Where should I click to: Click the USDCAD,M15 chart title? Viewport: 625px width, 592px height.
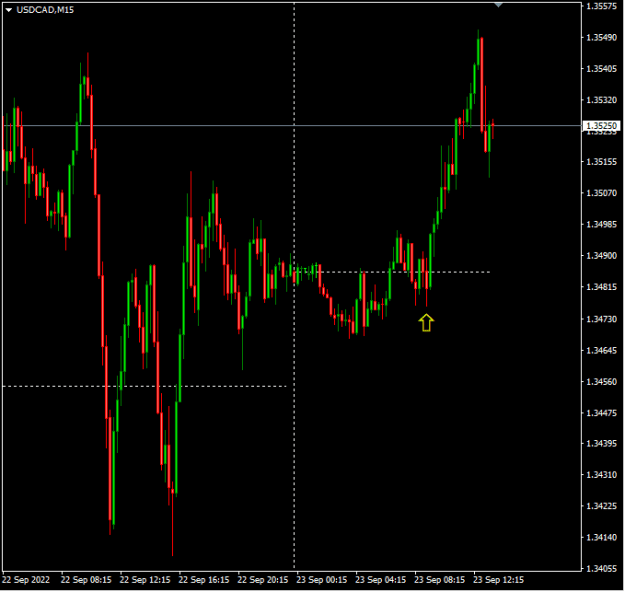pyautogui.click(x=45, y=10)
